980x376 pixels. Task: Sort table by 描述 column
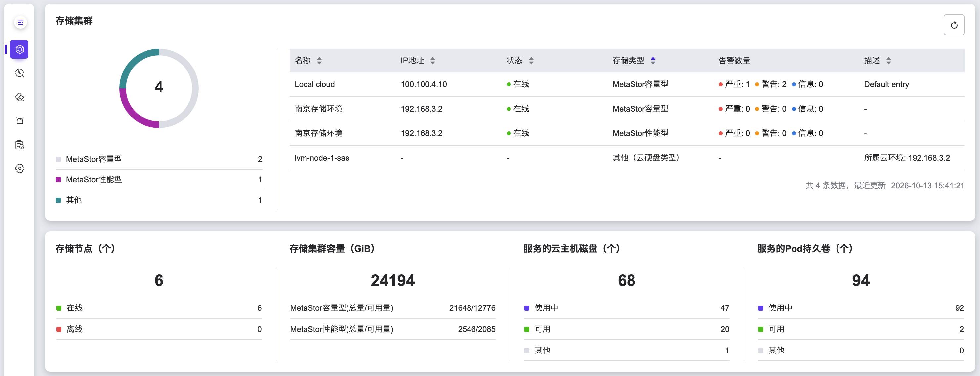pos(888,60)
